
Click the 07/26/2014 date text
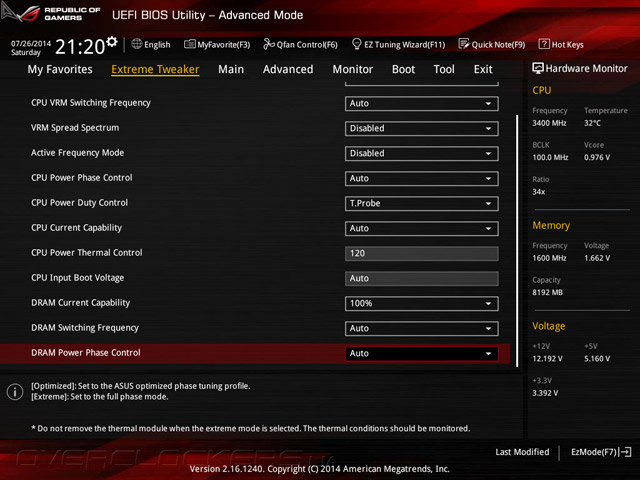click(31, 44)
